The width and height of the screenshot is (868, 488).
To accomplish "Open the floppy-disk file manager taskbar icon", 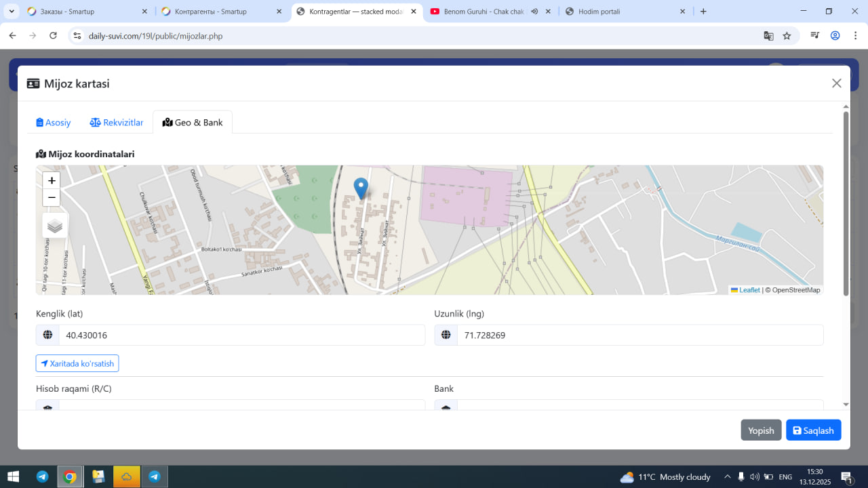I will pos(98,476).
